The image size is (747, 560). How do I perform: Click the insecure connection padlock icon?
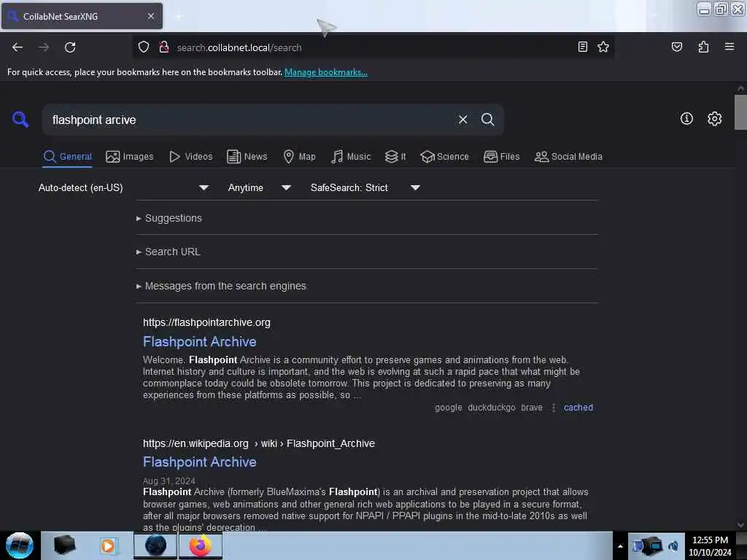click(x=164, y=47)
